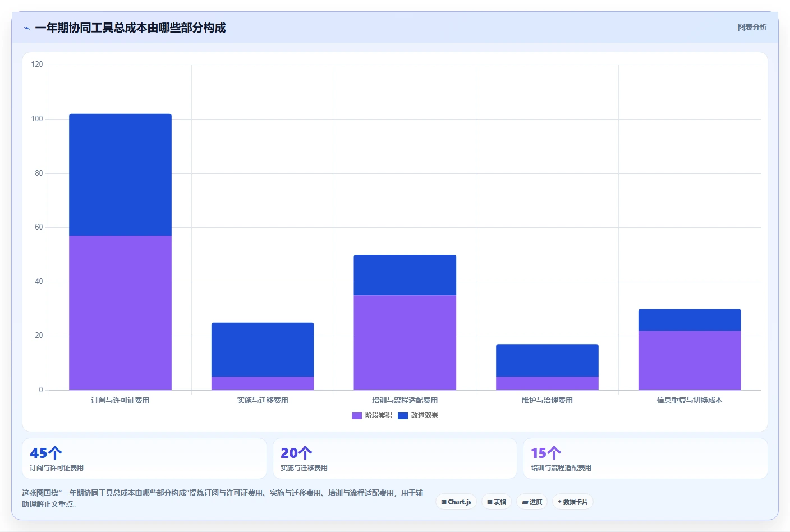This screenshot has height=532, width=790.
Task: Click the x-axis label 信息重复与切换成本
Action: tap(690, 400)
